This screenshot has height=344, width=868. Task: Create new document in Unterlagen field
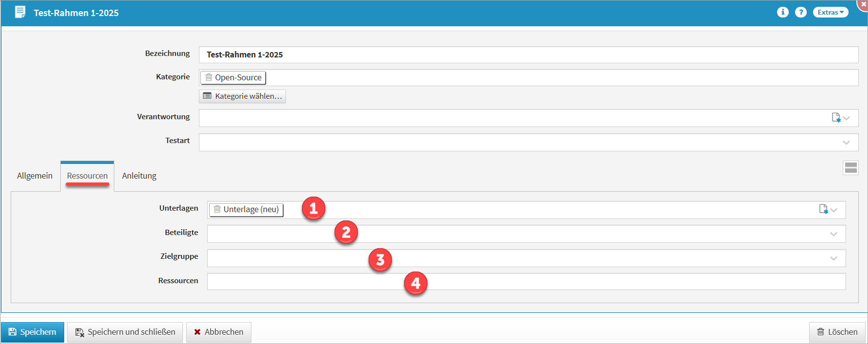tap(823, 209)
